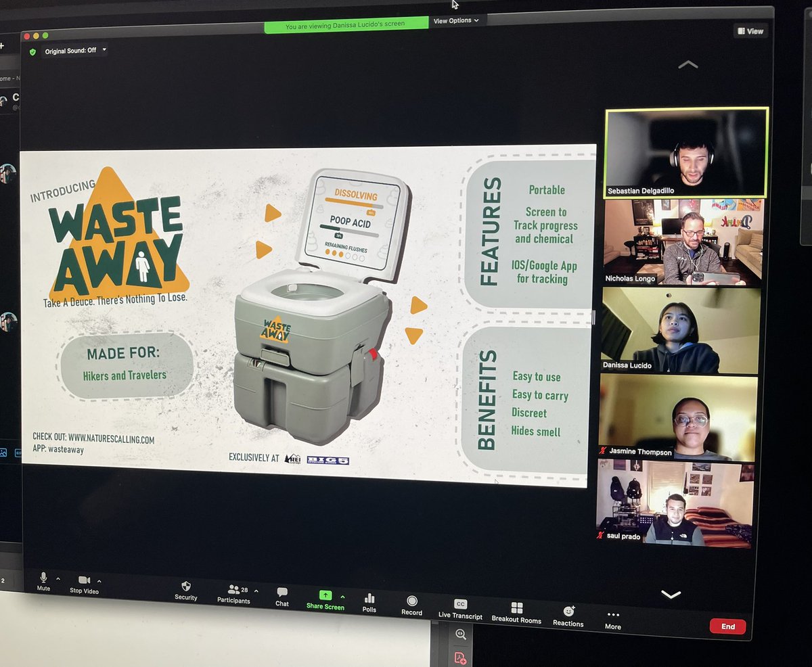Open Breakout Rooms

point(517,613)
